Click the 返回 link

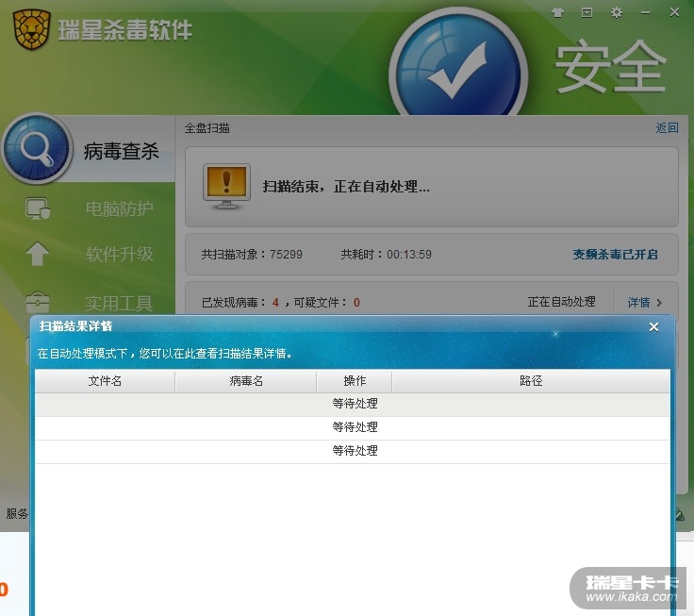coord(667,128)
